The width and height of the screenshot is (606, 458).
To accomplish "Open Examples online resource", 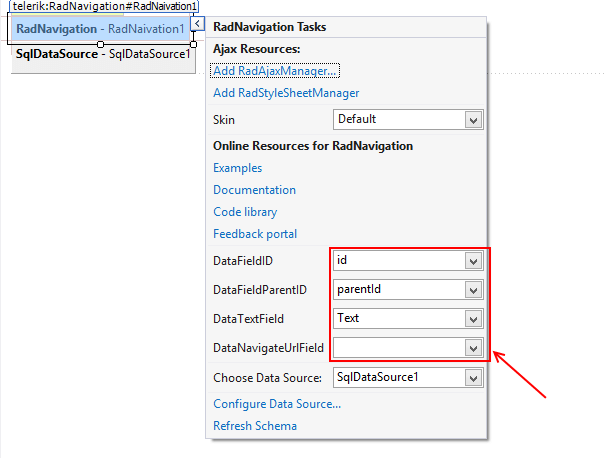I will coord(238,168).
